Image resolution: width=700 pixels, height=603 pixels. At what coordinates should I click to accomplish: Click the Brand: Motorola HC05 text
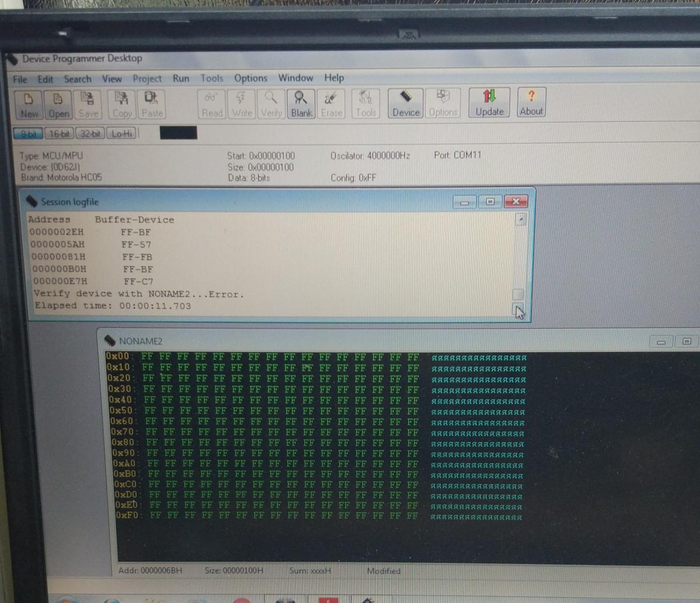coord(61,177)
